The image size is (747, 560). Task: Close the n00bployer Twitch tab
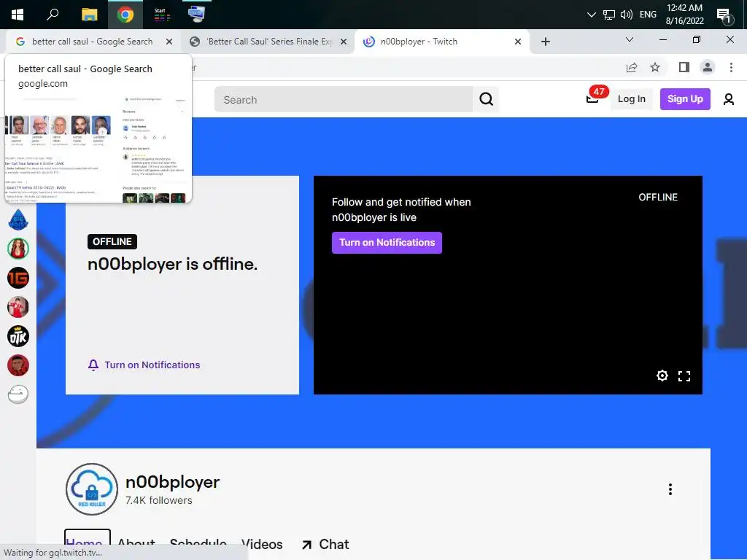click(x=518, y=42)
